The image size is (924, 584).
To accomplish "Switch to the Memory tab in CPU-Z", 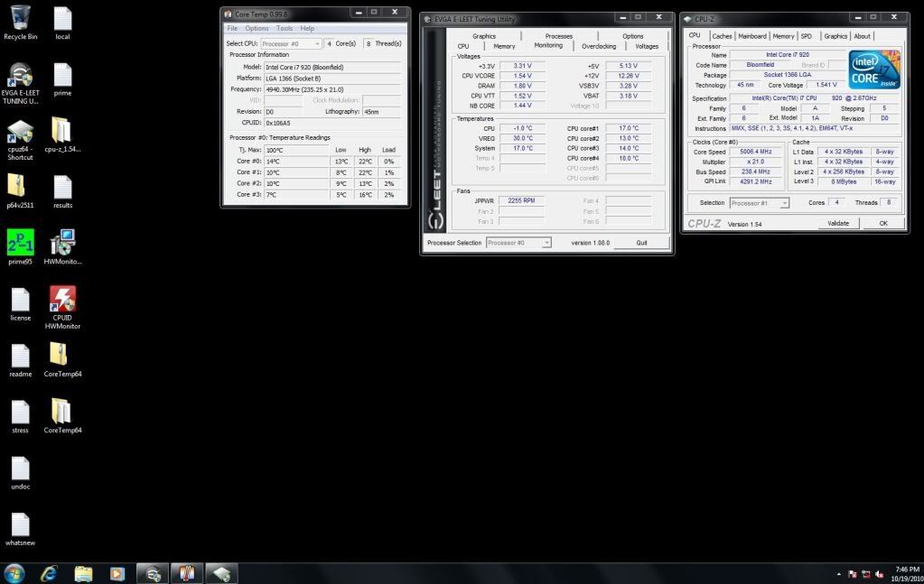I will point(783,36).
